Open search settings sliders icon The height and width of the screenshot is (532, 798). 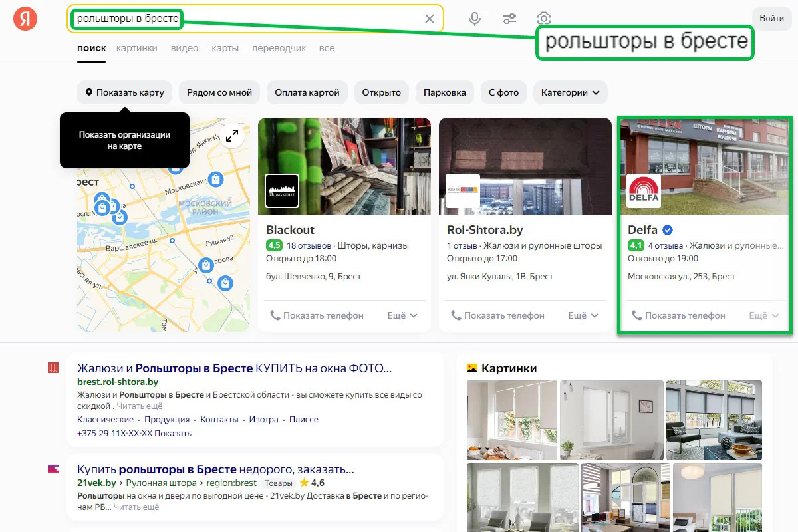pos(509,19)
